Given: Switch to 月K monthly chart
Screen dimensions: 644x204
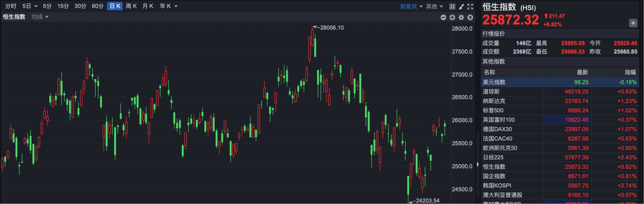Looking at the screenshot, I should coord(148,6).
